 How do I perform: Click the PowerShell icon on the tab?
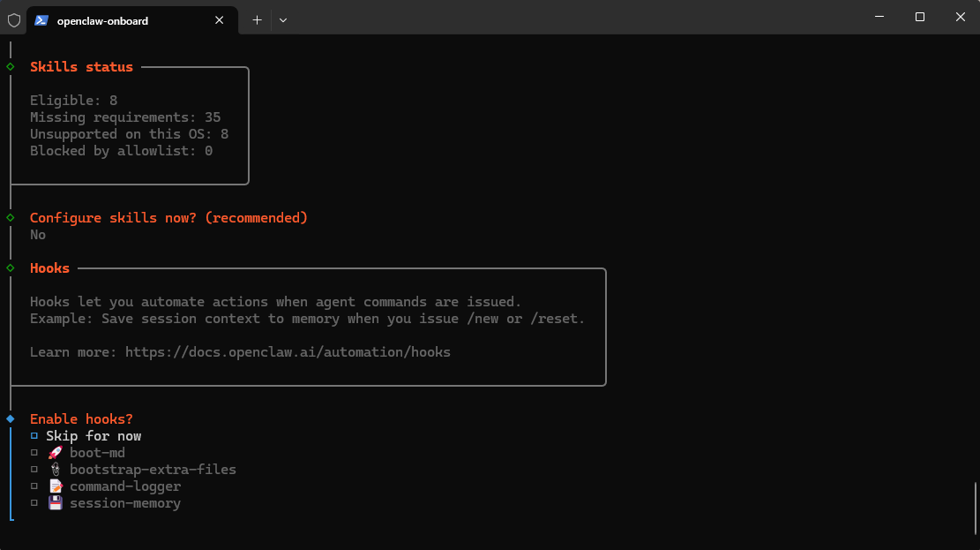point(41,19)
